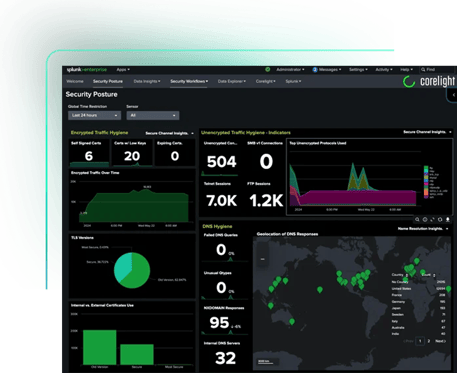Click the NXDOMAIN Responses value 95
This screenshot has width=457, height=373.
pyautogui.click(x=219, y=323)
